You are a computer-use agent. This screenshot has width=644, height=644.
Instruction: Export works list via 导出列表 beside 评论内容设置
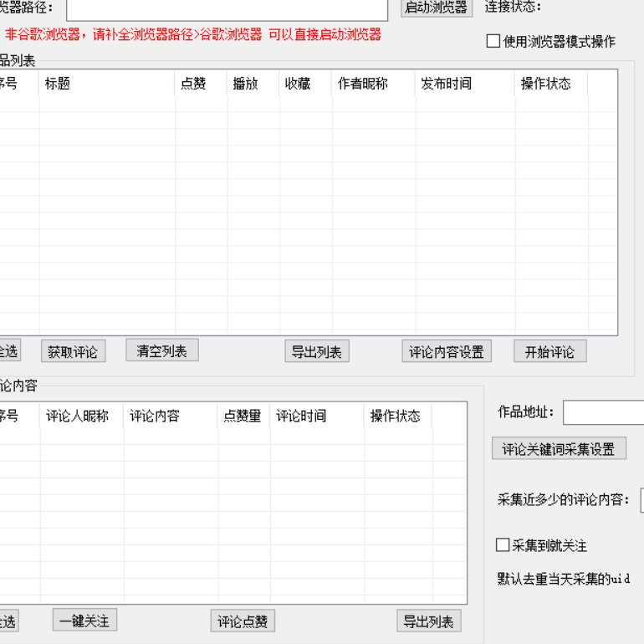(x=316, y=352)
